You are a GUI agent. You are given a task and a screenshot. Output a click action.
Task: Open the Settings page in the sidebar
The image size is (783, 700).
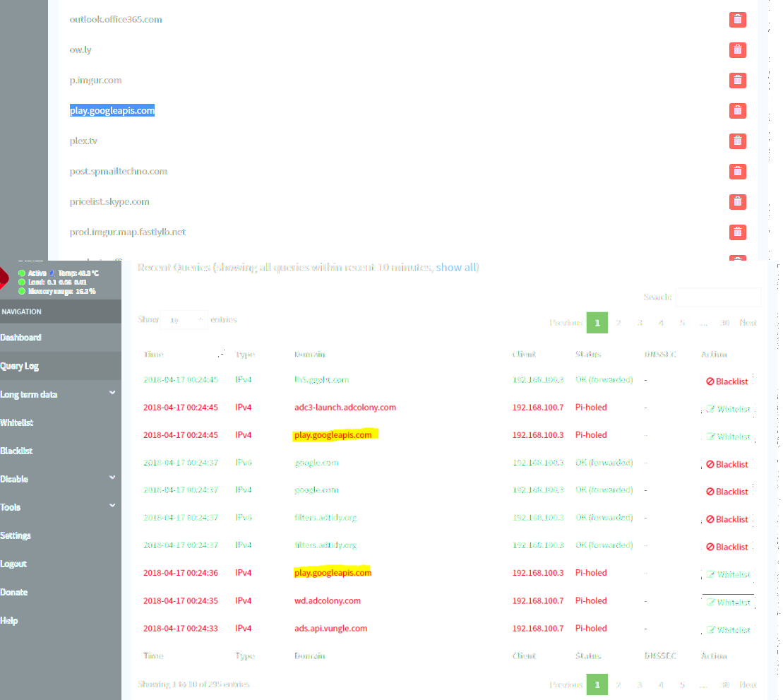tap(16, 535)
